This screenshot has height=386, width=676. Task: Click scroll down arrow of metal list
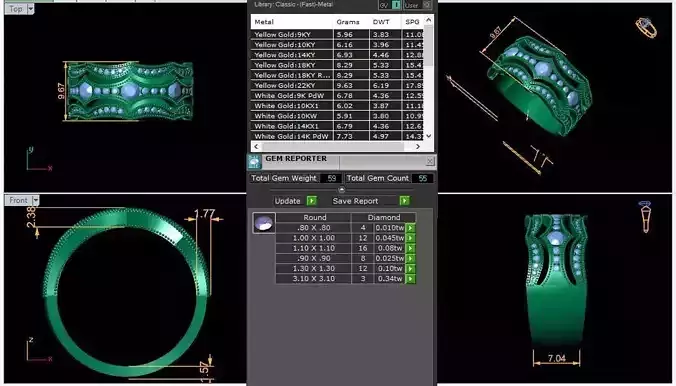point(428,136)
